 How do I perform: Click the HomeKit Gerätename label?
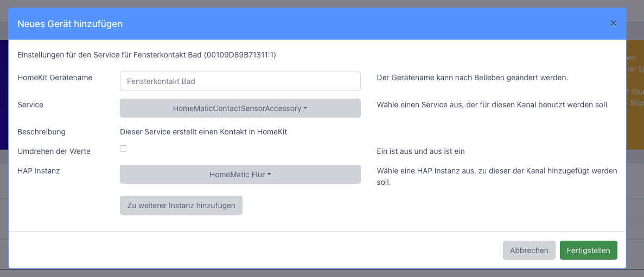[x=55, y=78]
